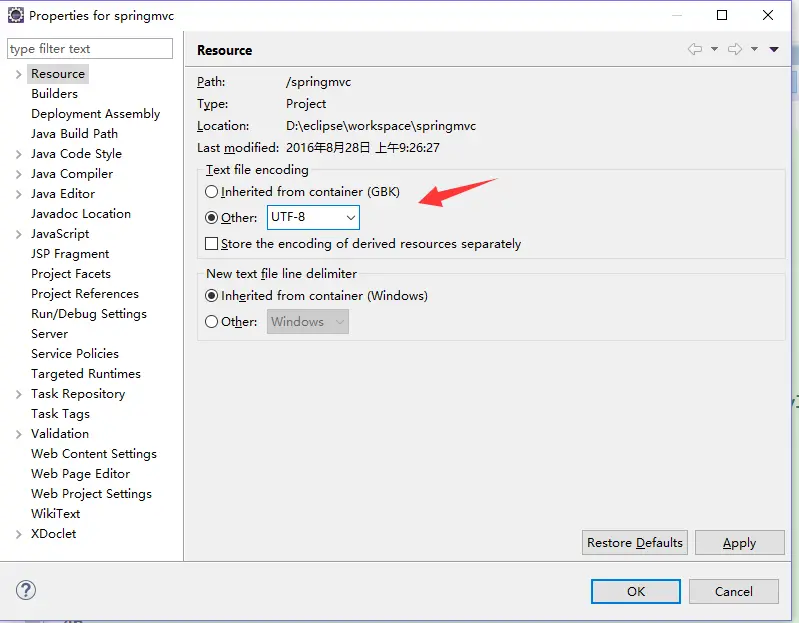Image resolution: width=799 pixels, height=623 pixels.
Task: Open the back history dropdown arrow
Action: coord(714,49)
